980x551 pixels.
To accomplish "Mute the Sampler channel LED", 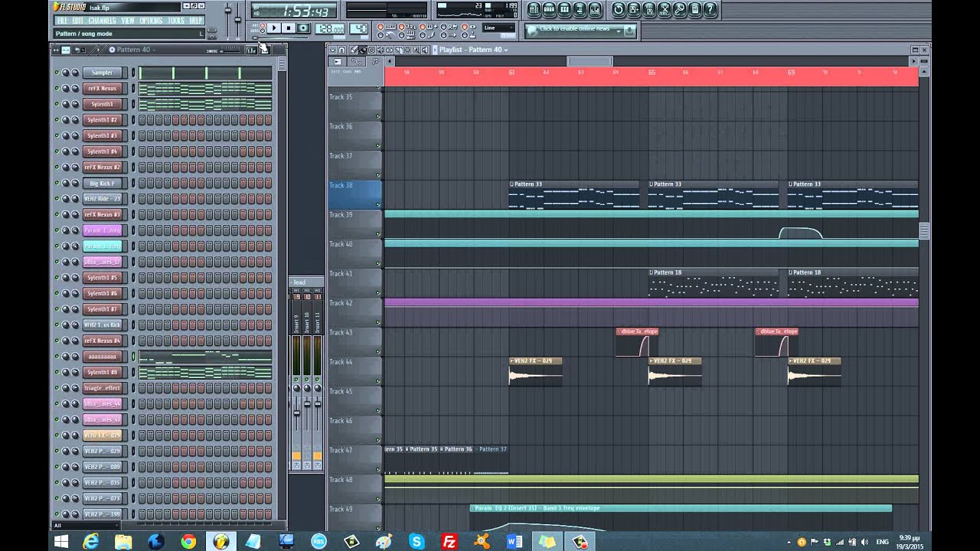I will (x=57, y=73).
